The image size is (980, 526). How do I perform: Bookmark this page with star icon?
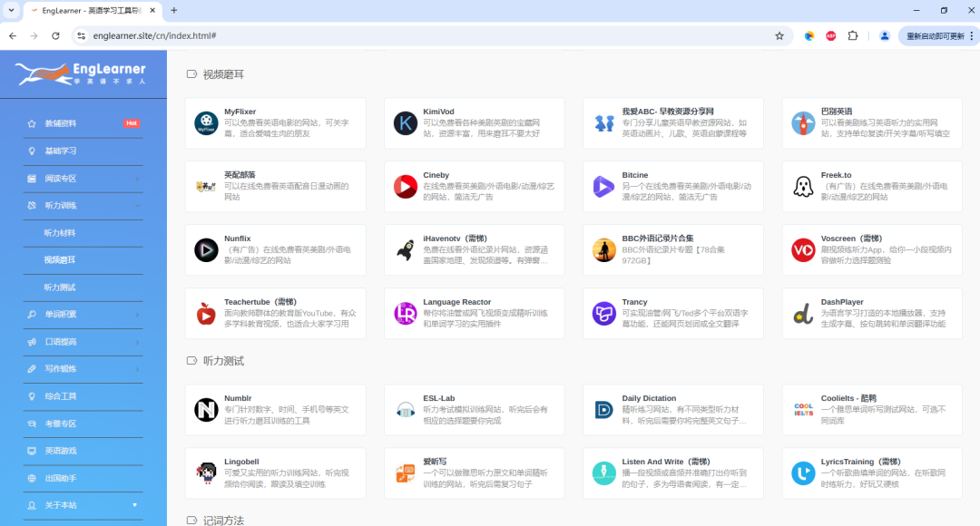(x=779, y=36)
